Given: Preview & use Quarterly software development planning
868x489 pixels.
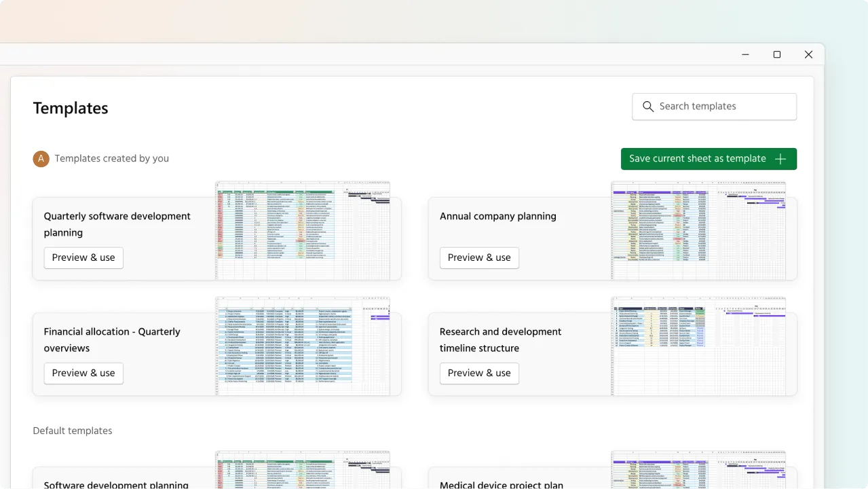Looking at the screenshot, I should tap(83, 258).
